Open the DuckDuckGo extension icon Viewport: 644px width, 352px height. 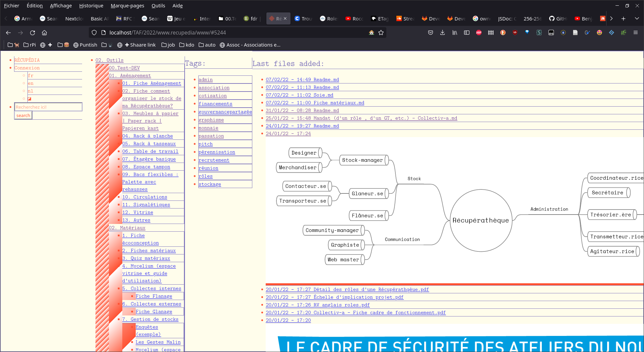pyautogui.click(x=503, y=33)
